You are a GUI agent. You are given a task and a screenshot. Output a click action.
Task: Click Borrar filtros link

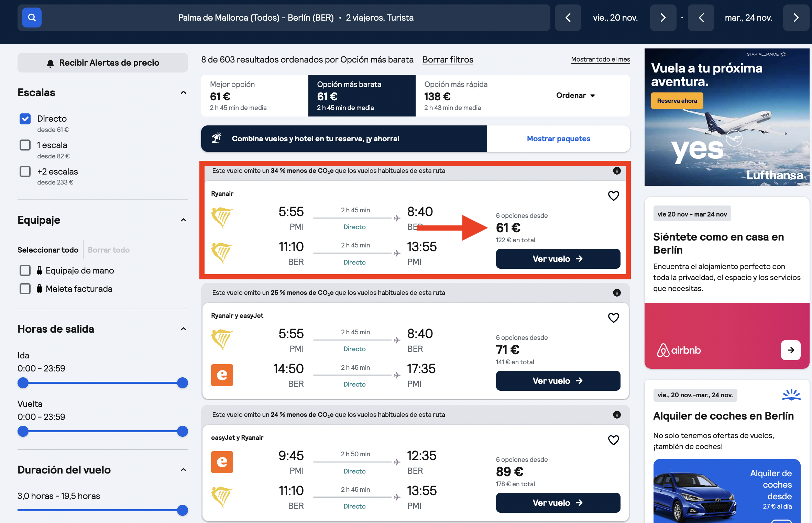(448, 60)
